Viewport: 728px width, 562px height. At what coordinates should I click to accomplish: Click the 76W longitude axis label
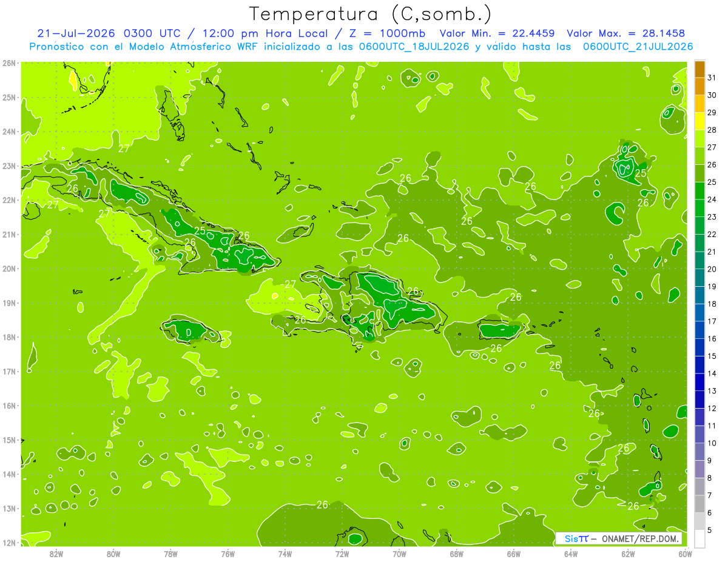click(227, 554)
